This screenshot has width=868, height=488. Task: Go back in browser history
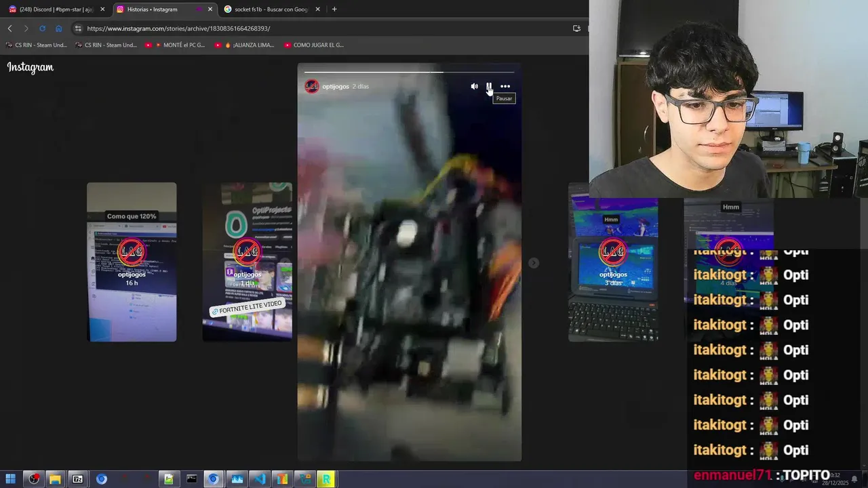(x=9, y=28)
